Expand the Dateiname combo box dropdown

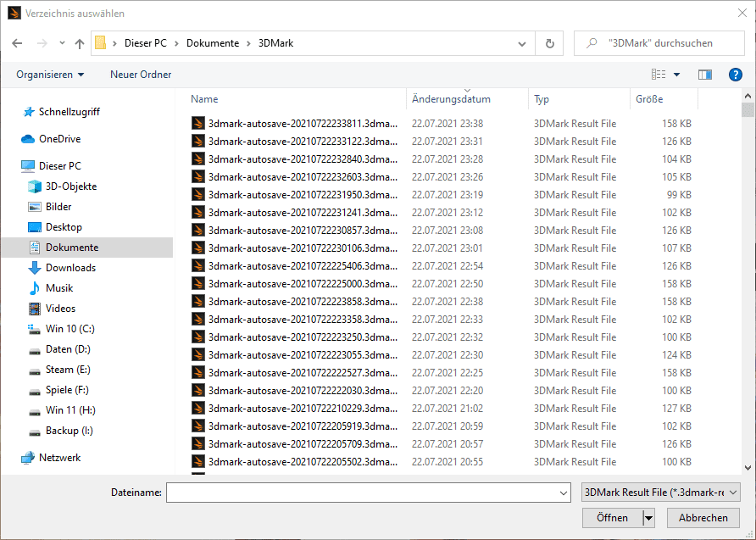(x=563, y=493)
